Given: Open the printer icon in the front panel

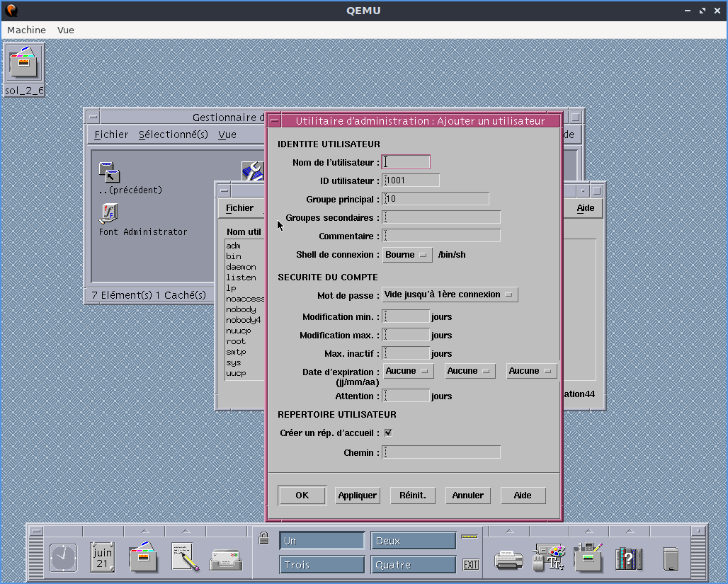Looking at the screenshot, I should 509,559.
